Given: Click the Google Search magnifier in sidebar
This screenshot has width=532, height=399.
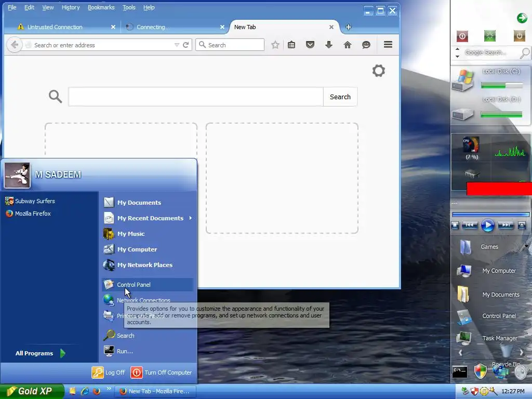Looking at the screenshot, I should coord(525,52).
